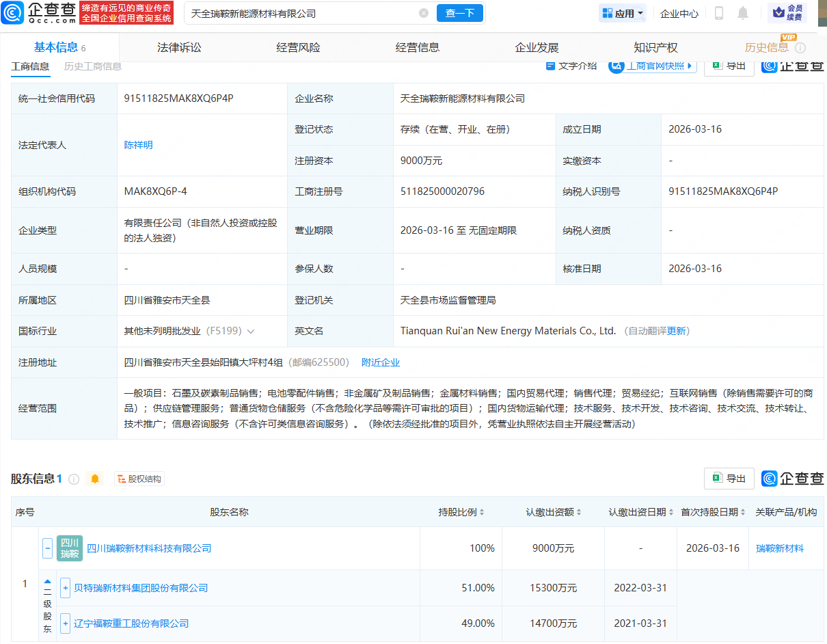Switch to the 知识产权 tab

click(x=655, y=47)
